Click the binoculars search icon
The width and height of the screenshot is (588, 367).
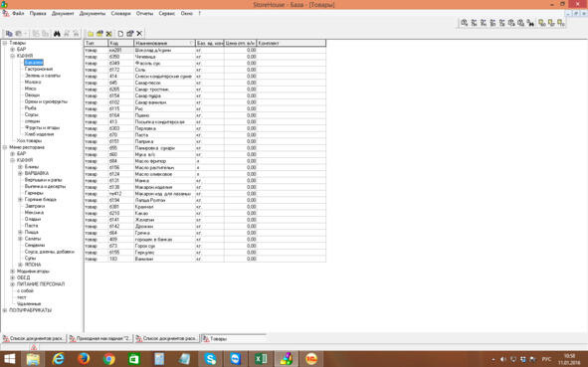pyautogui.click(x=57, y=34)
